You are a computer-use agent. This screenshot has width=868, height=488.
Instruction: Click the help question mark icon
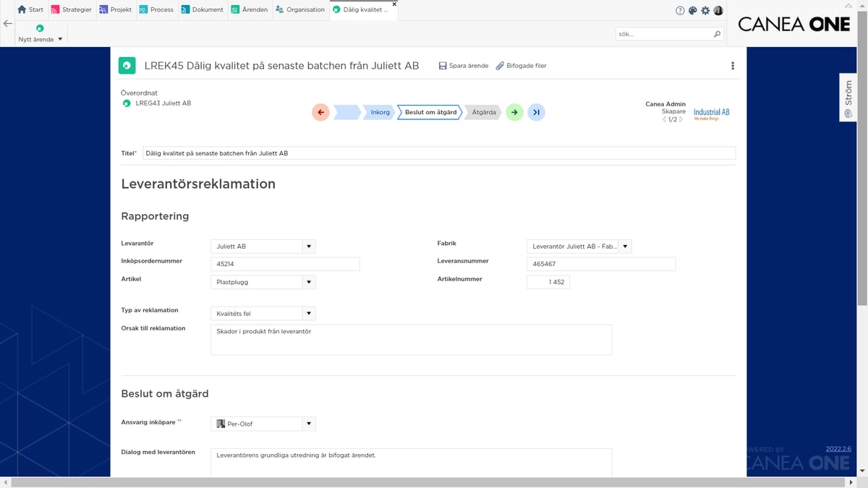pyautogui.click(x=680, y=11)
